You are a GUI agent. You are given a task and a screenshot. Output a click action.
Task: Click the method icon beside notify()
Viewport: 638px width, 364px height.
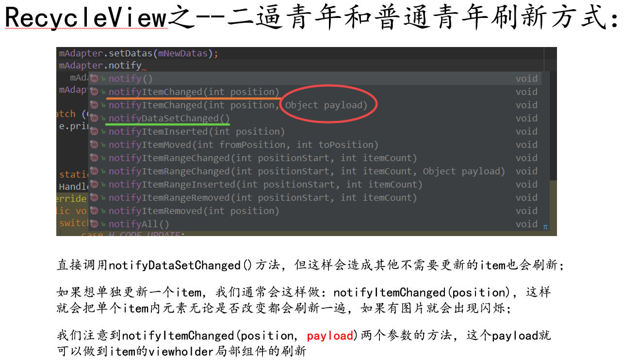click(x=95, y=79)
